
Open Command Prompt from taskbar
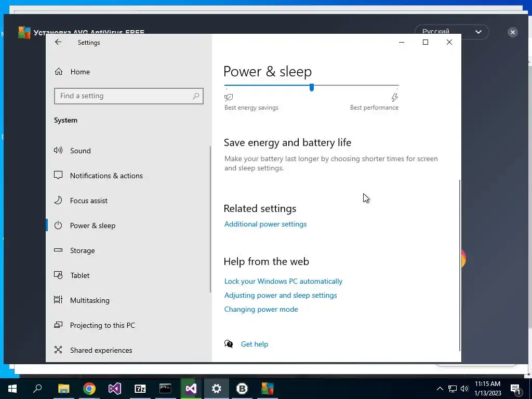(166, 389)
